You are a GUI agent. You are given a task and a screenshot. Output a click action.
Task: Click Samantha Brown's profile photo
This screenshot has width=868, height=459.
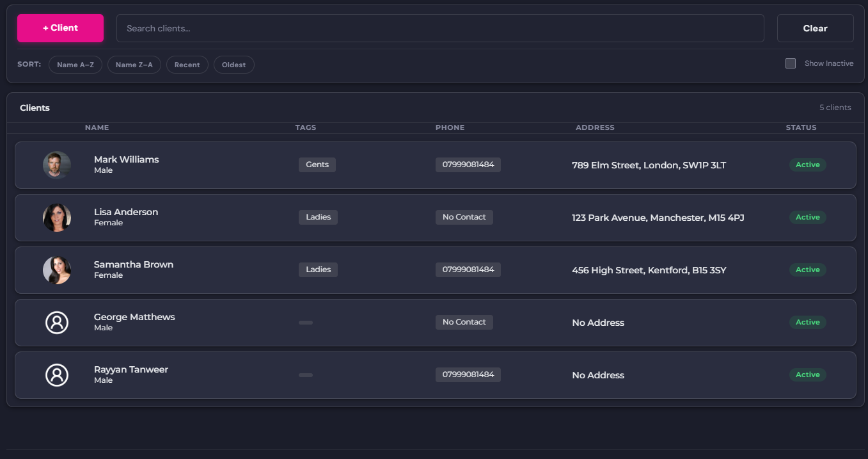tap(57, 270)
